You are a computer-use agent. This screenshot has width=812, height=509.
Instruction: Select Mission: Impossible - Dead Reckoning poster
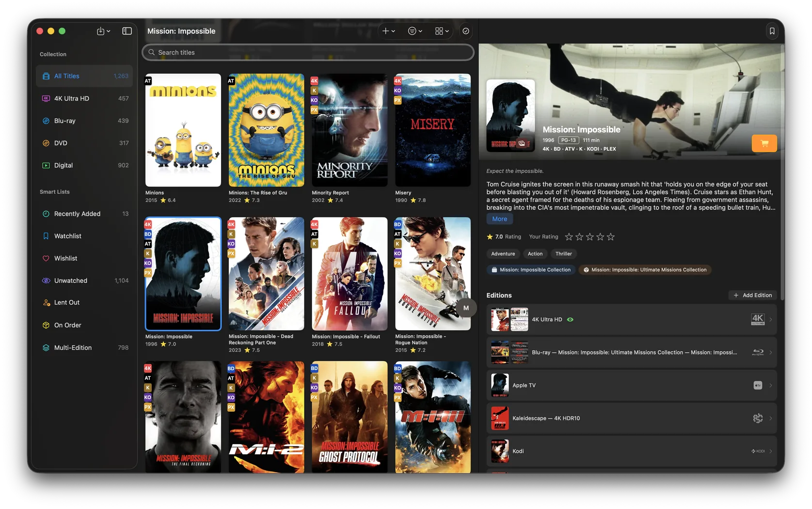point(266,274)
